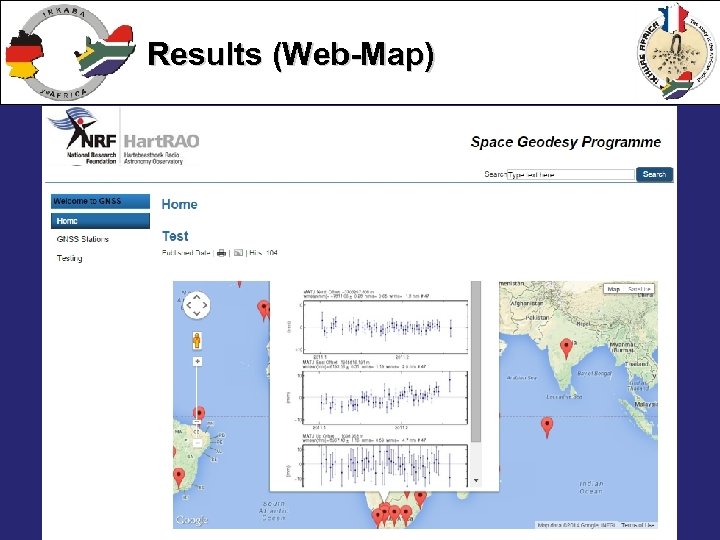Screen dimensions: 720x540
Task: Select the station marker in India
Action: coord(566,349)
